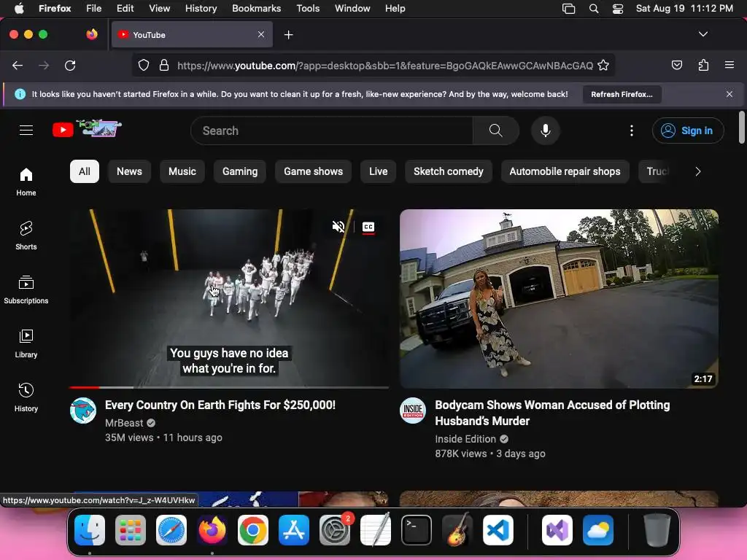This screenshot has width=747, height=560.
Task: Open macOS Control Center icon
Action: click(x=618, y=9)
